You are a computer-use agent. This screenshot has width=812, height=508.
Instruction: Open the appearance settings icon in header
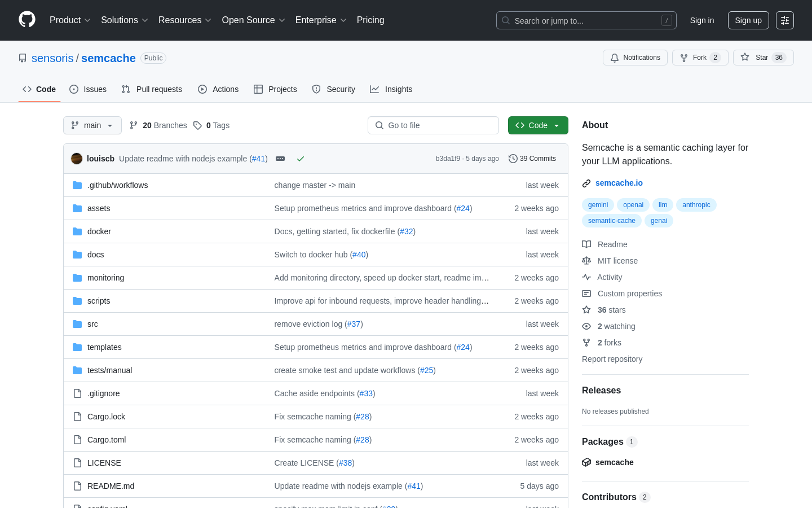[785, 20]
